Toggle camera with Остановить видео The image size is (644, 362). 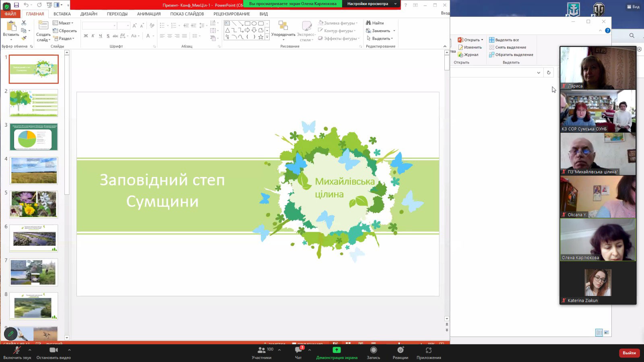[54, 353]
